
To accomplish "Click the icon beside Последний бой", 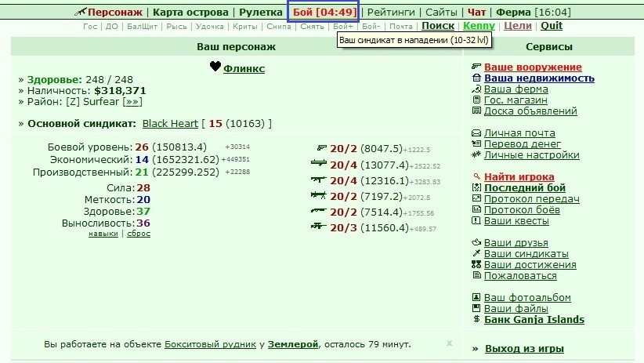I will click(476, 187).
